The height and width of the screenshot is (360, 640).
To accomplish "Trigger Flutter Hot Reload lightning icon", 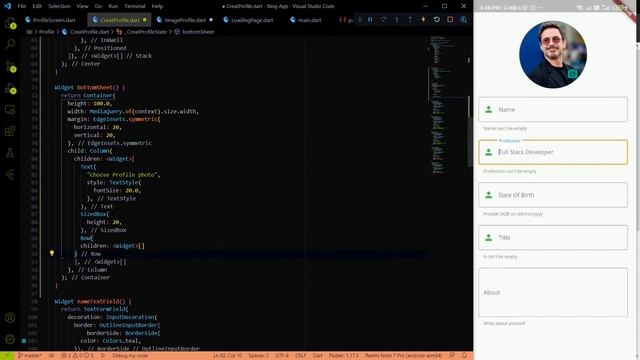I will [423, 20].
